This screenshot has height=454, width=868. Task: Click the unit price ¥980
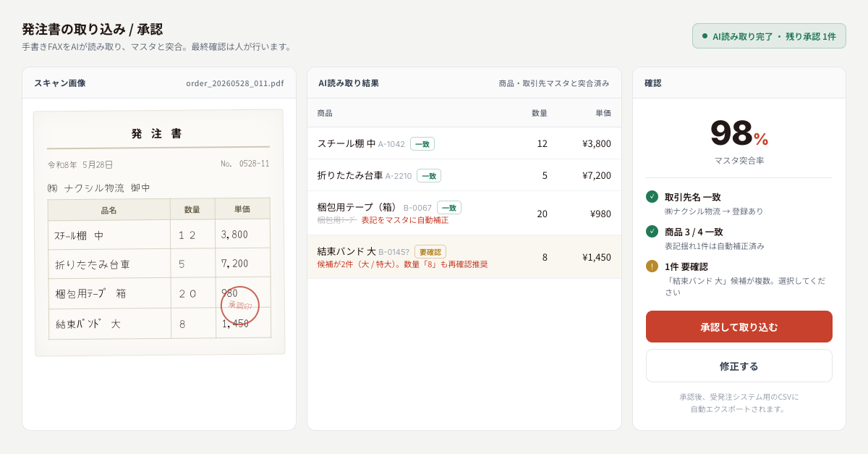click(600, 214)
